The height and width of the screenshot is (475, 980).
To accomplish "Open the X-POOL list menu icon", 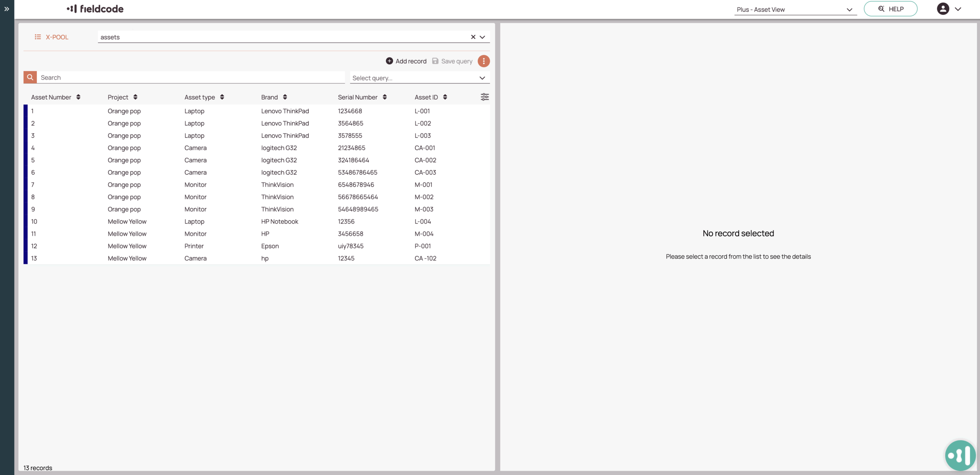I will click(x=38, y=37).
